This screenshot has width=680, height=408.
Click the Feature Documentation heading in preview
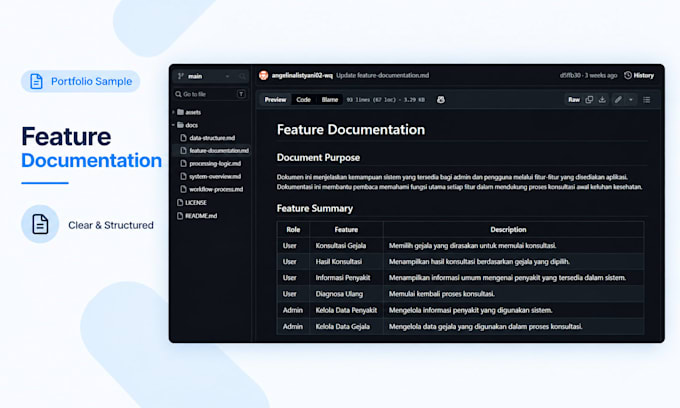pos(351,130)
